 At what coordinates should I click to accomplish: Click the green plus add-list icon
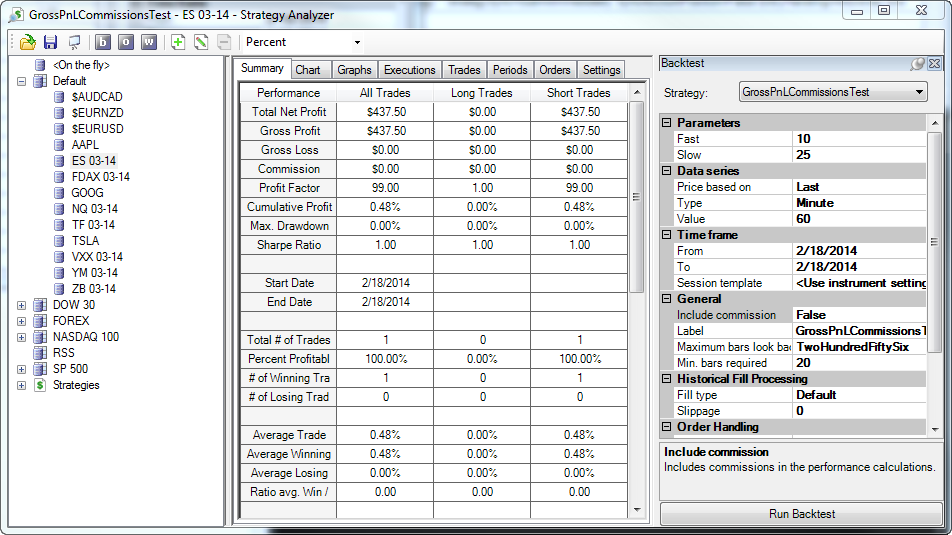pyautogui.click(x=178, y=42)
